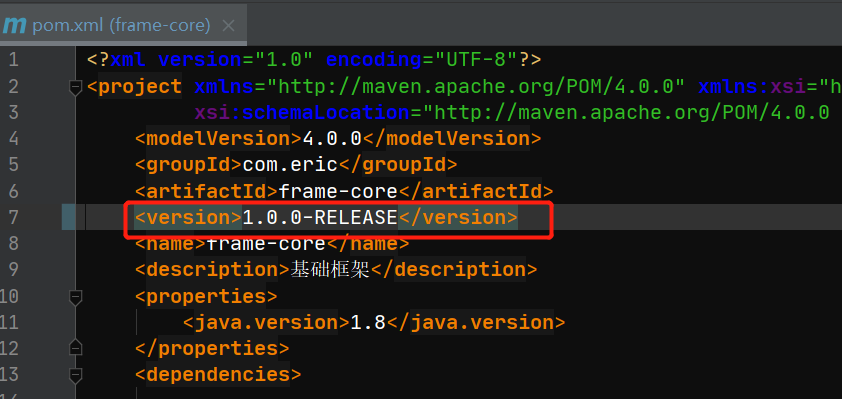Image resolution: width=842 pixels, height=399 pixels.
Task: Click the 基础框架 description text
Action: (x=330, y=270)
